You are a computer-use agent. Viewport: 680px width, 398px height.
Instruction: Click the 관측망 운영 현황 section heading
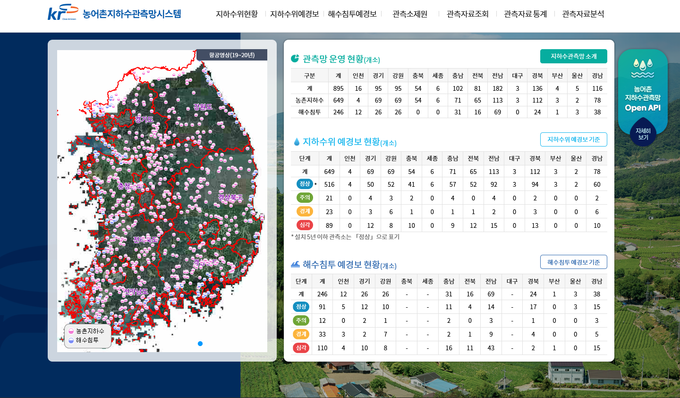pos(341,59)
